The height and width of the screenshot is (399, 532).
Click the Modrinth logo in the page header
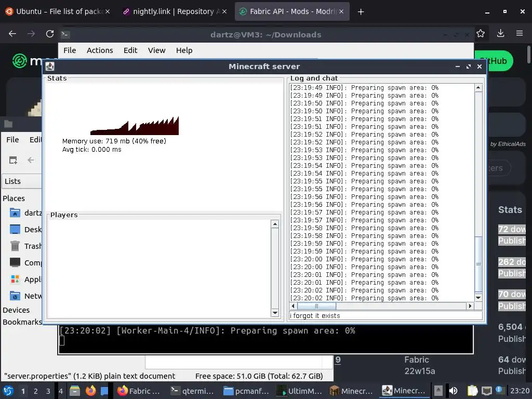[27, 61]
